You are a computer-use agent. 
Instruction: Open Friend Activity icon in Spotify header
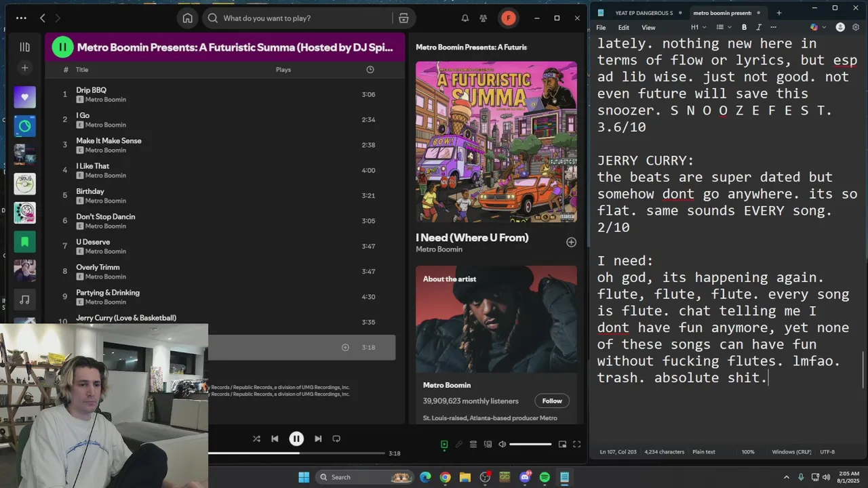[x=483, y=18]
